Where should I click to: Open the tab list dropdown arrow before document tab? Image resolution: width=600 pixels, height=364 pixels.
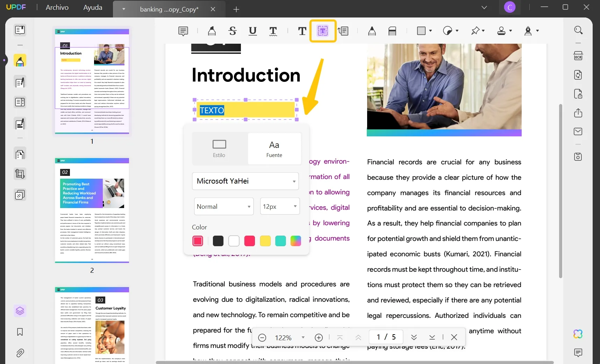point(123,9)
